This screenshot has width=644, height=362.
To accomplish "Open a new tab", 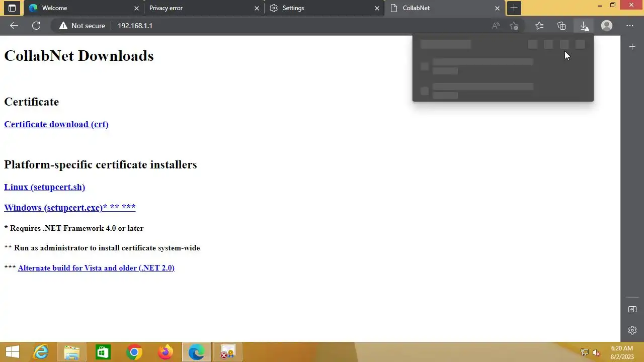I will tap(514, 8).
